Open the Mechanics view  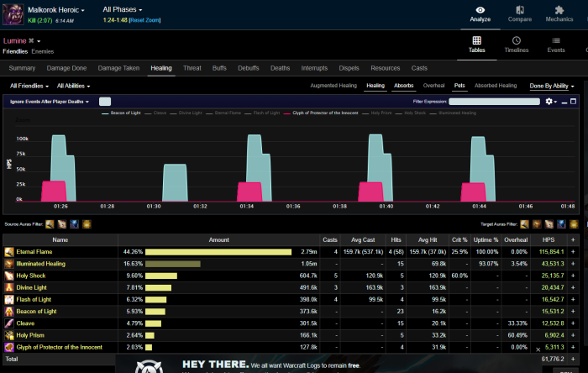(559, 10)
